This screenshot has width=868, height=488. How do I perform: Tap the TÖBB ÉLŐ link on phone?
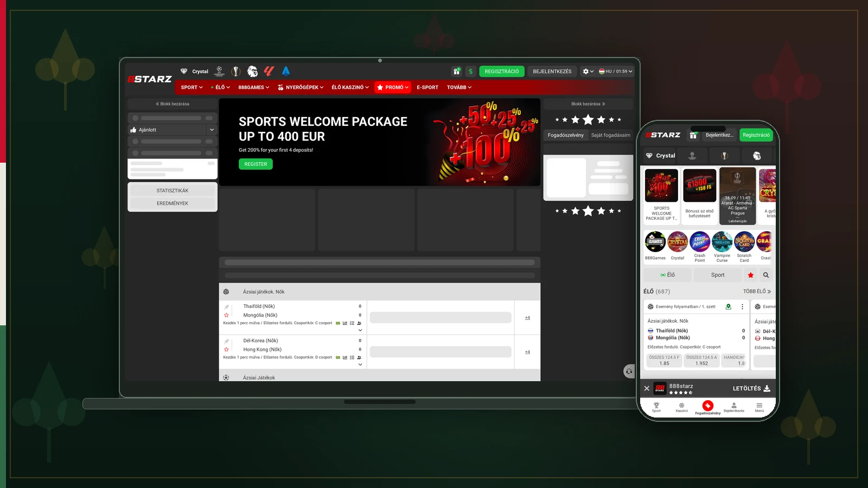[x=757, y=291]
